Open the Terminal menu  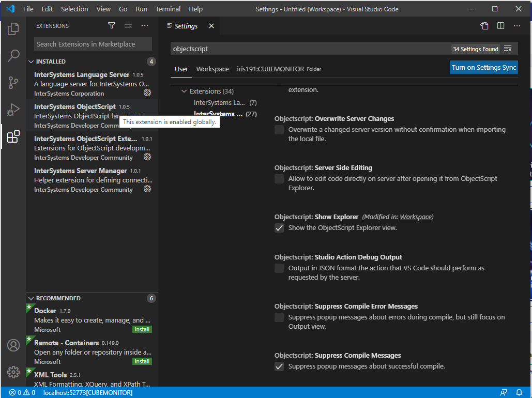tap(168, 9)
